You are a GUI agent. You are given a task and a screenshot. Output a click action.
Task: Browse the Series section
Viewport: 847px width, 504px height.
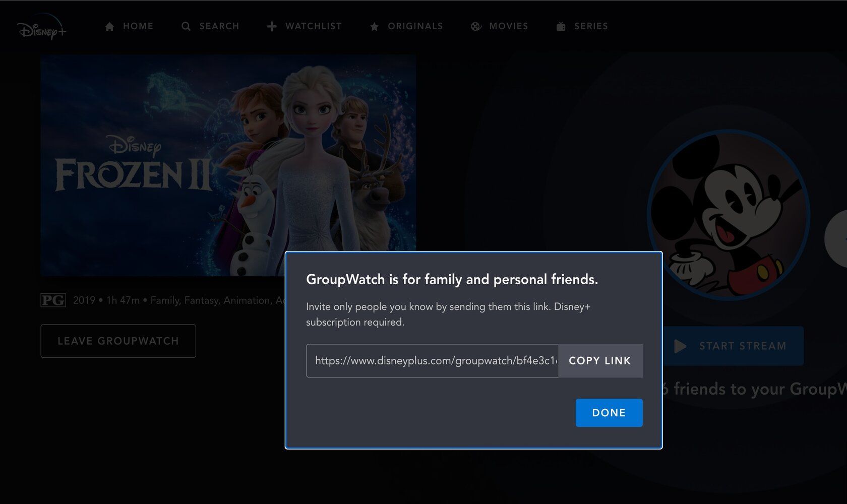coord(582,26)
